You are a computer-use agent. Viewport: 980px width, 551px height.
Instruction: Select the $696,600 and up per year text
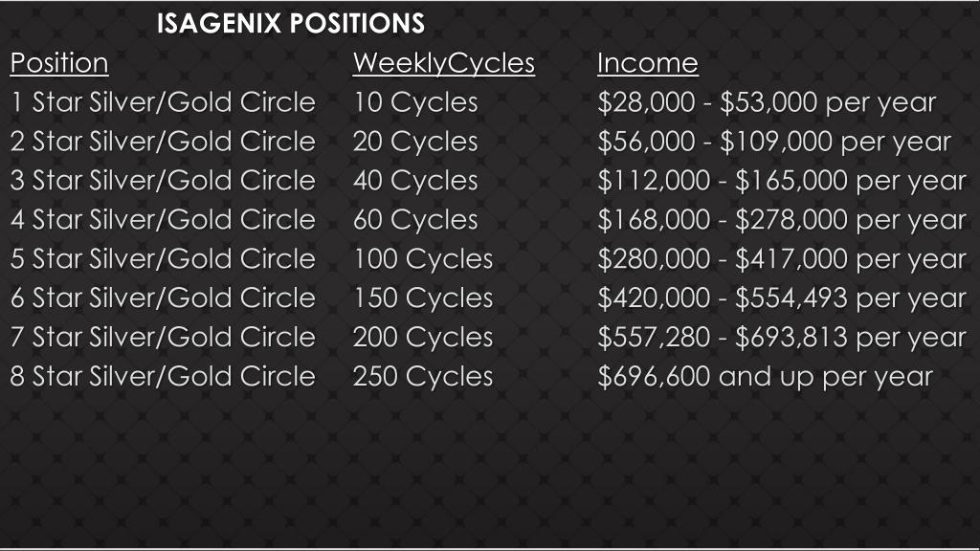coord(765,377)
